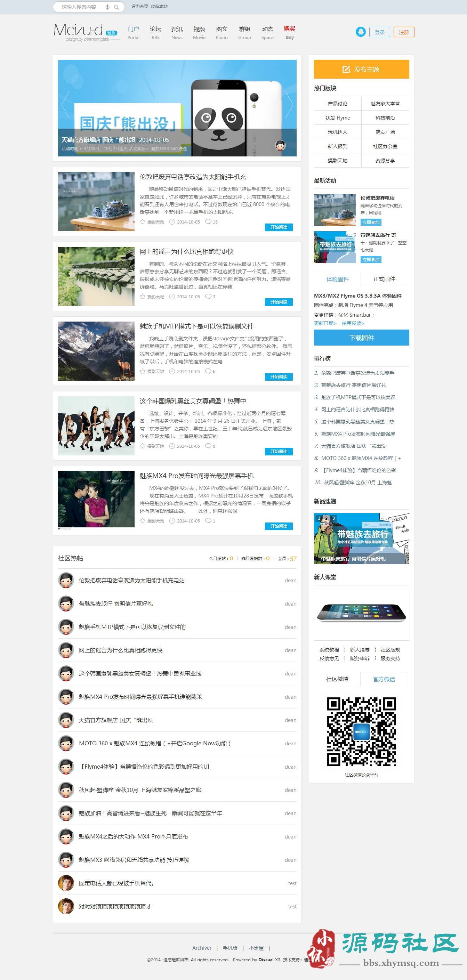
Task: Switch to the 体验固件 tab
Action: [x=337, y=279]
